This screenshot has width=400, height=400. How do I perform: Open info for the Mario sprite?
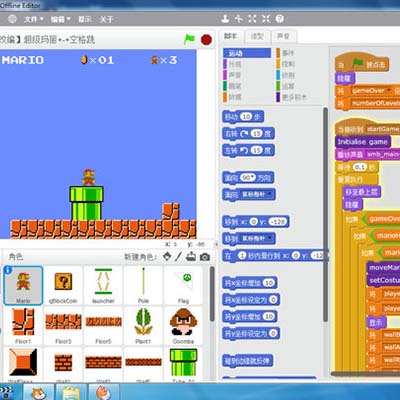pyautogui.click(x=8, y=270)
